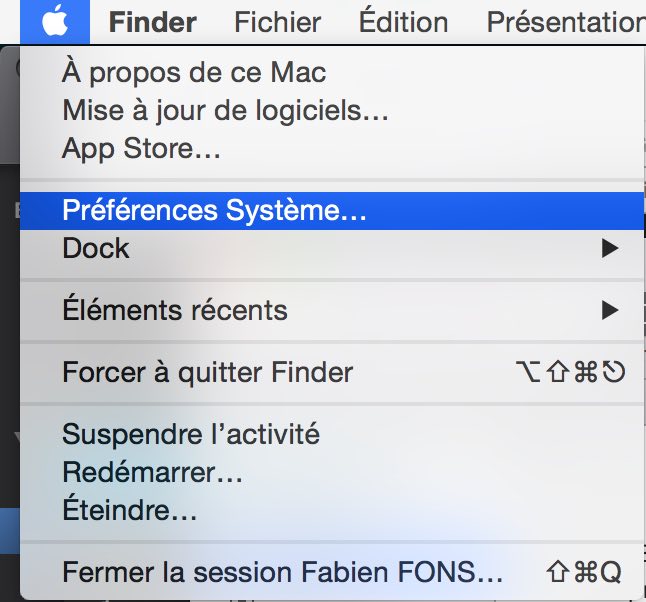This screenshot has width=646, height=602.
Task: Click the Forcer à quitter shortcut glyphs
Action: pyautogui.click(x=571, y=372)
